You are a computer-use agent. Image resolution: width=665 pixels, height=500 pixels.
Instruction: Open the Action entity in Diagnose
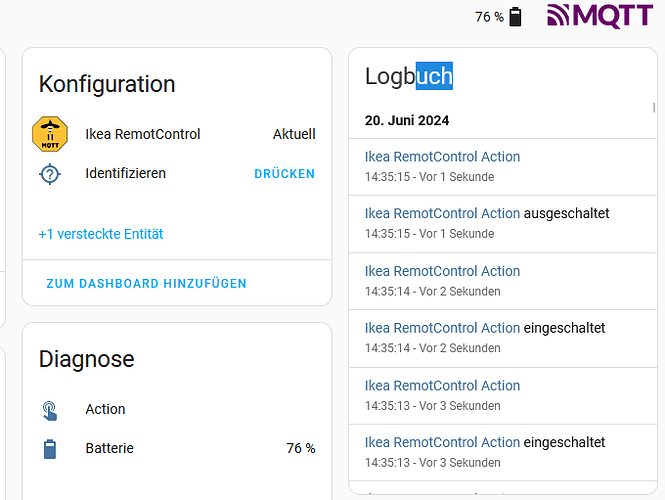106,409
